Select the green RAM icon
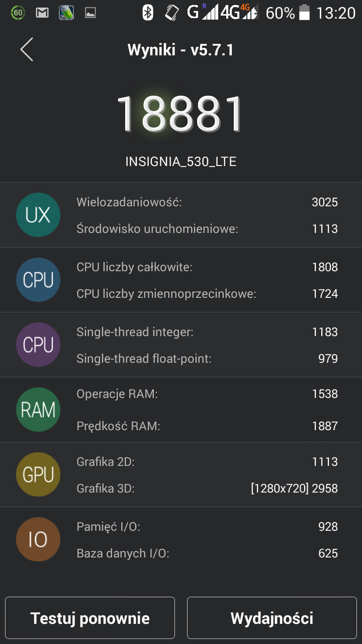 click(38, 410)
